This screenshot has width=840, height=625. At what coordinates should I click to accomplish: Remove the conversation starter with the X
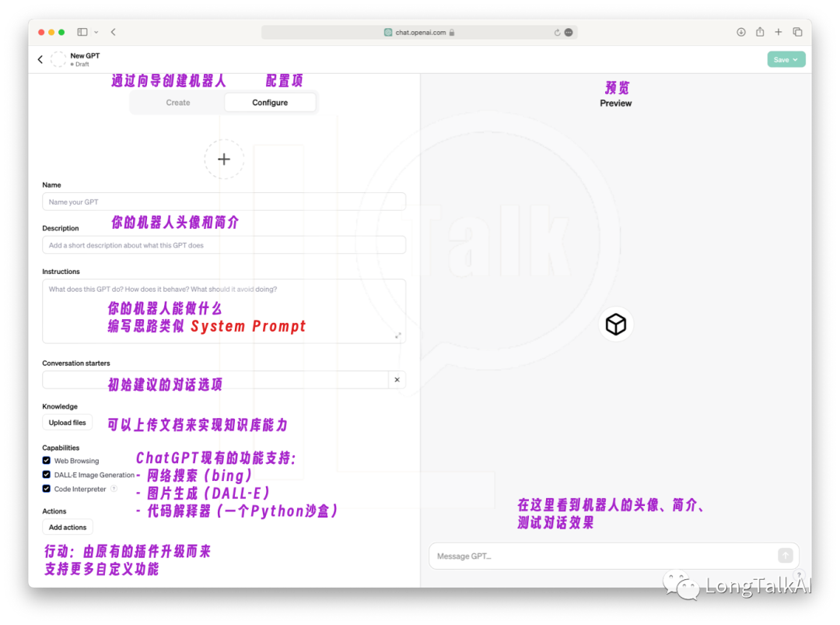[397, 380]
